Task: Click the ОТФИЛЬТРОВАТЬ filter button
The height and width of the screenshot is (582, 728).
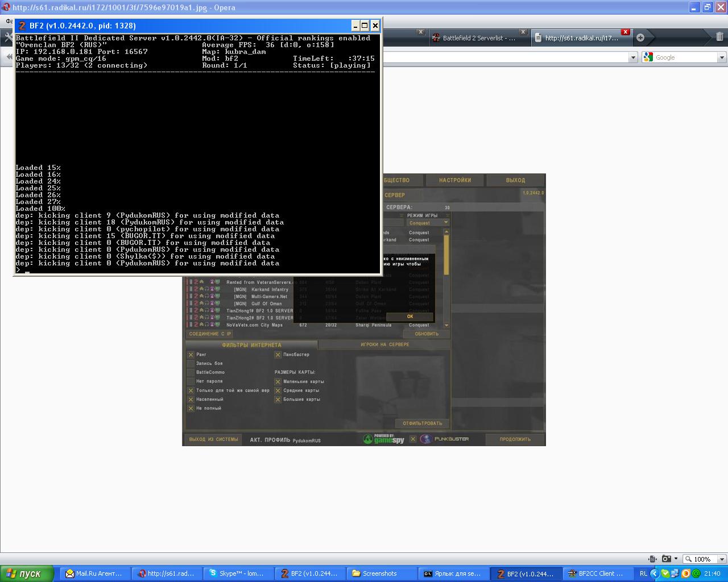Action: (422, 423)
